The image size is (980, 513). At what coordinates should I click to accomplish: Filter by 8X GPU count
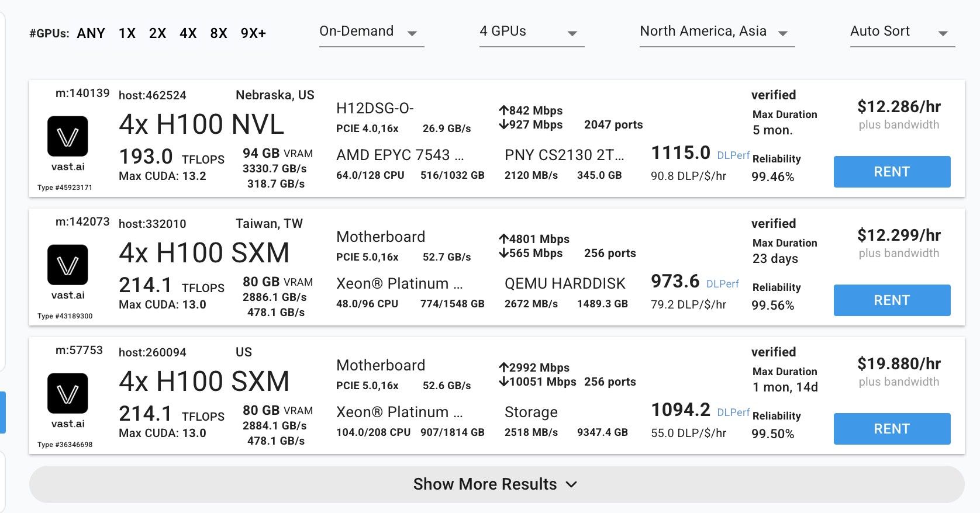219,33
